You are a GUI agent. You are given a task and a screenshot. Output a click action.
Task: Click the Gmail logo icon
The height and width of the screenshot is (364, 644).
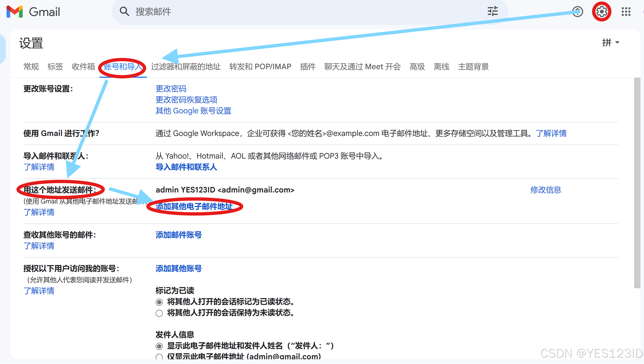[x=15, y=12]
